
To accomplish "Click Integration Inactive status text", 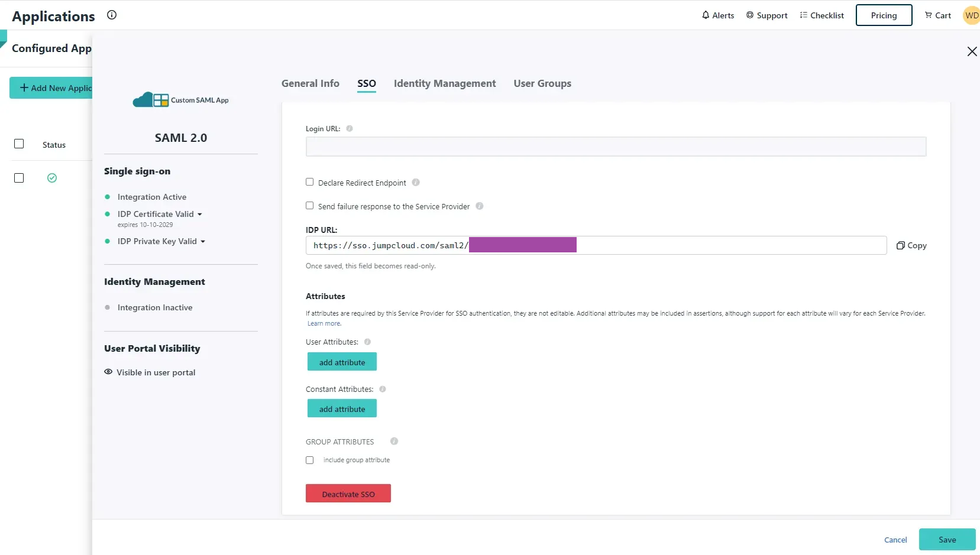I will tap(155, 307).
